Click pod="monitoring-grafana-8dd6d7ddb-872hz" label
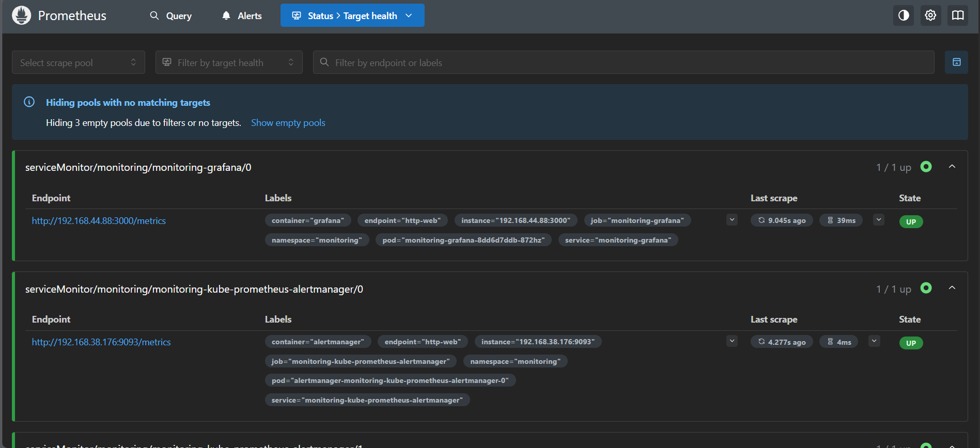The image size is (980, 448). click(x=464, y=240)
